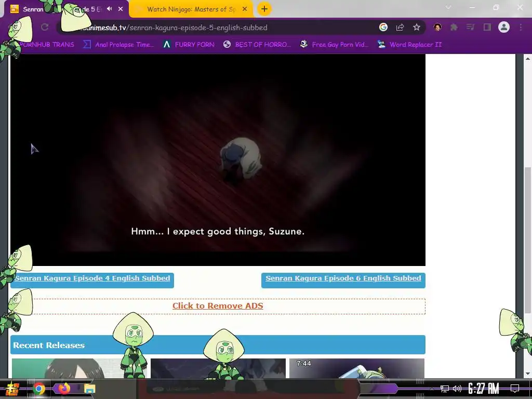
Task: Click the video player to pause
Action: click(218, 159)
